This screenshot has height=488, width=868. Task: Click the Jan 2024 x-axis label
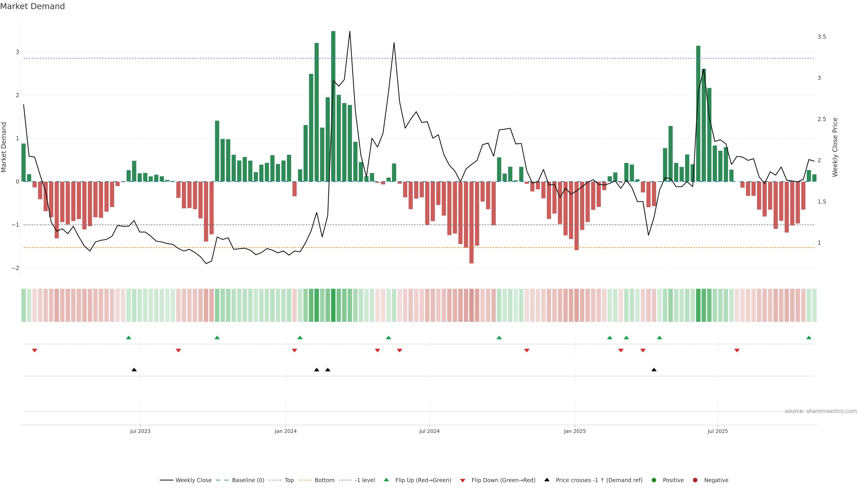click(x=285, y=431)
